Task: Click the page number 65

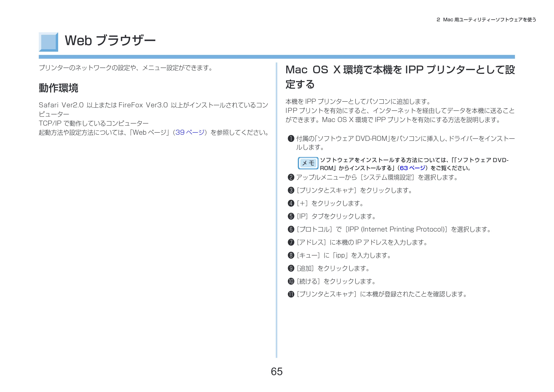Action: click(277, 372)
